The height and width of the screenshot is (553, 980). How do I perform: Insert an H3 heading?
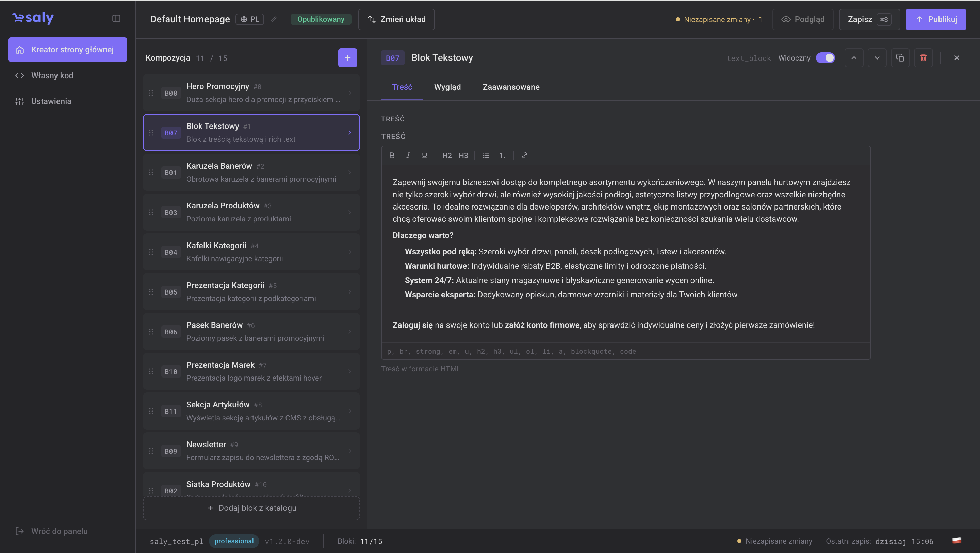tap(463, 155)
